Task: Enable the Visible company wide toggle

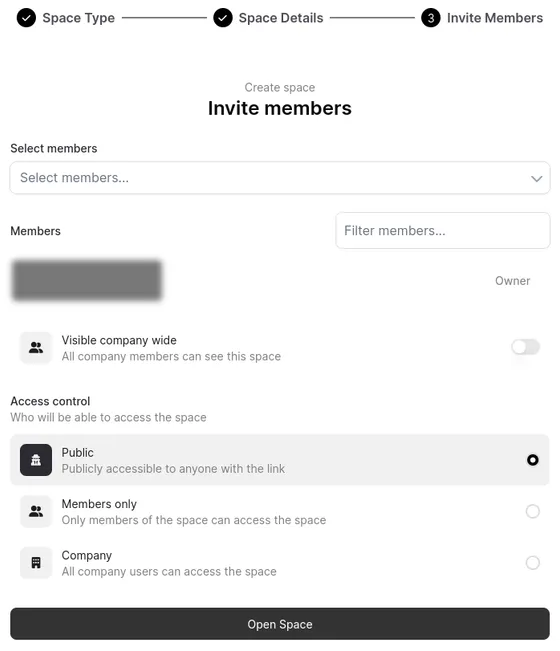Action: (x=526, y=347)
